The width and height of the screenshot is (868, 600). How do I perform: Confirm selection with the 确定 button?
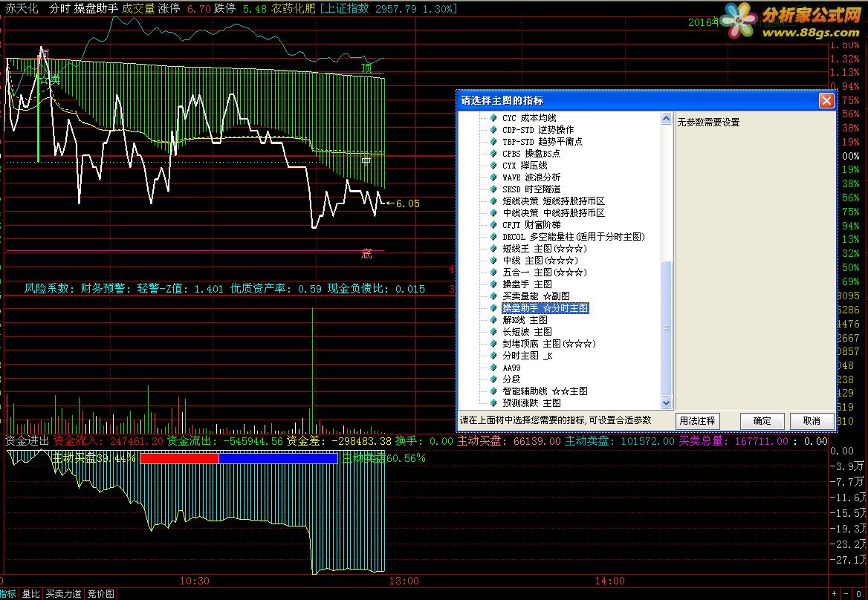tap(762, 421)
